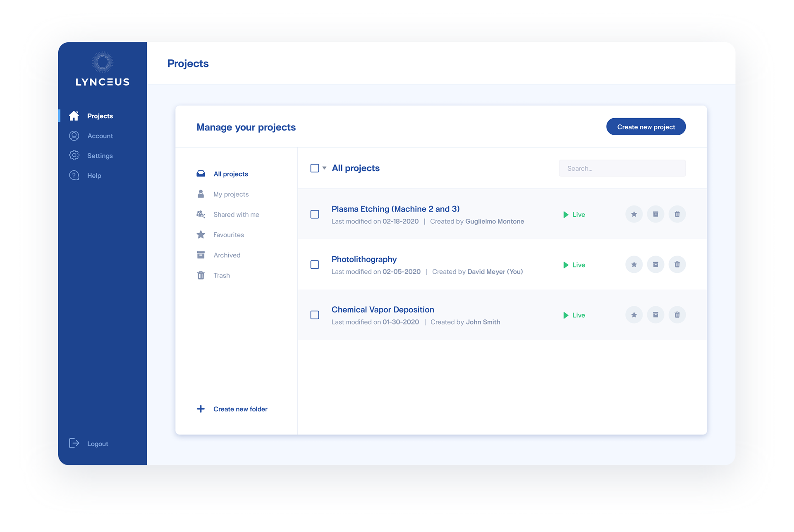Show the Archived projects folder
The width and height of the screenshot is (794, 532).
pyautogui.click(x=227, y=255)
